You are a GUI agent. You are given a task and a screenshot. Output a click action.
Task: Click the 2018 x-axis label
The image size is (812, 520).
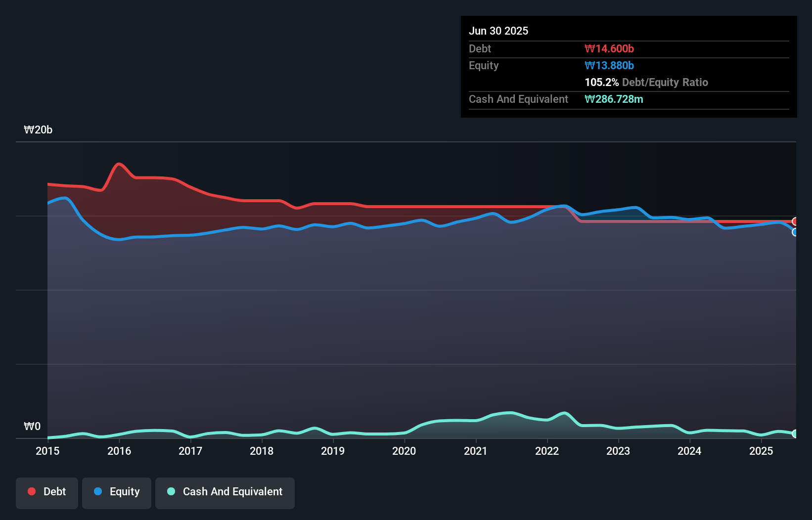[262, 451]
